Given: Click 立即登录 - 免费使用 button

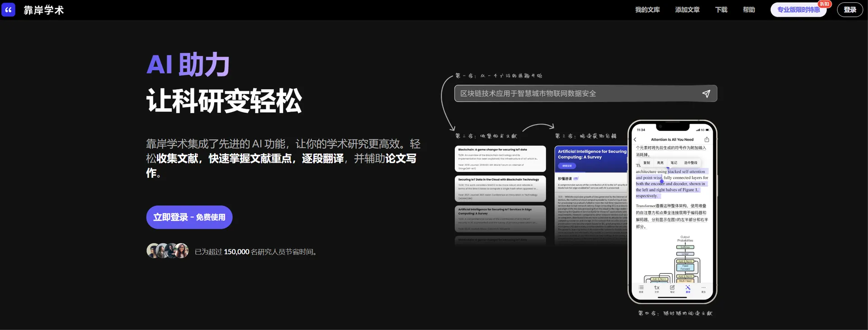Looking at the screenshot, I should click(x=189, y=217).
